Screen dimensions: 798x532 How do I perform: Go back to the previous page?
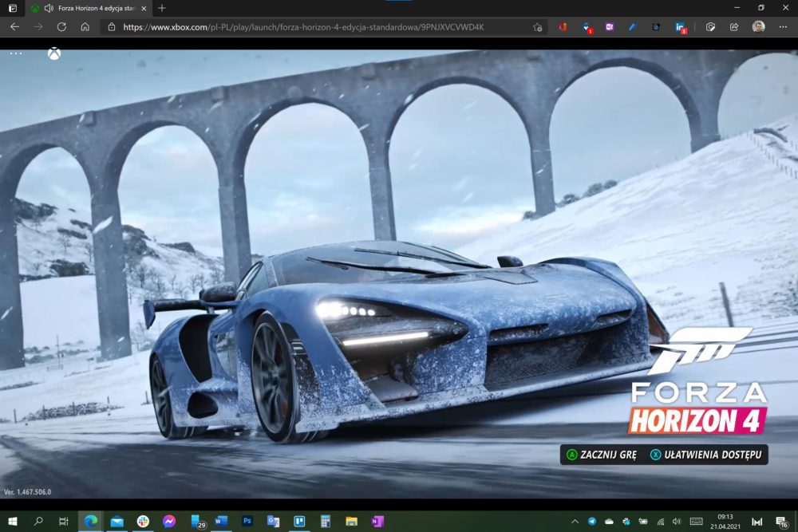(14, 27)
